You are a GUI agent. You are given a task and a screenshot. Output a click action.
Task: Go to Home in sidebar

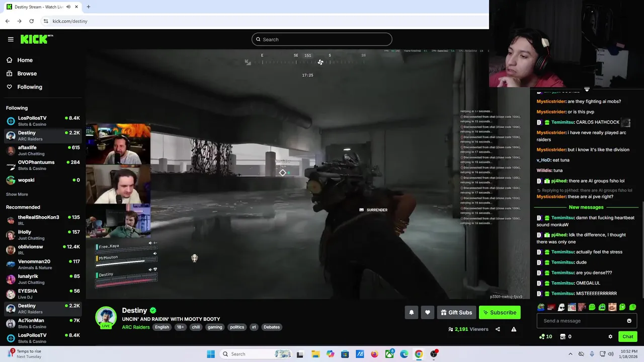(25, 60)
